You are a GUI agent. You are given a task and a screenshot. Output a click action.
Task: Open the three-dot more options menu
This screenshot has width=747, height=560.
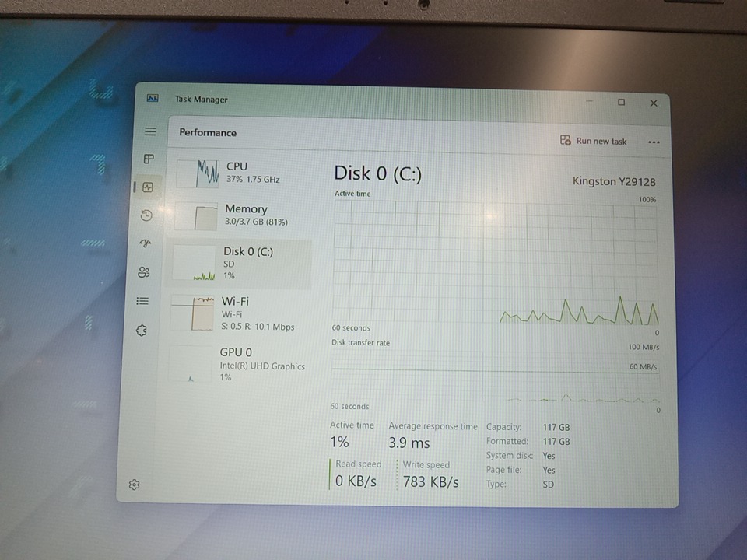(654, 142)
